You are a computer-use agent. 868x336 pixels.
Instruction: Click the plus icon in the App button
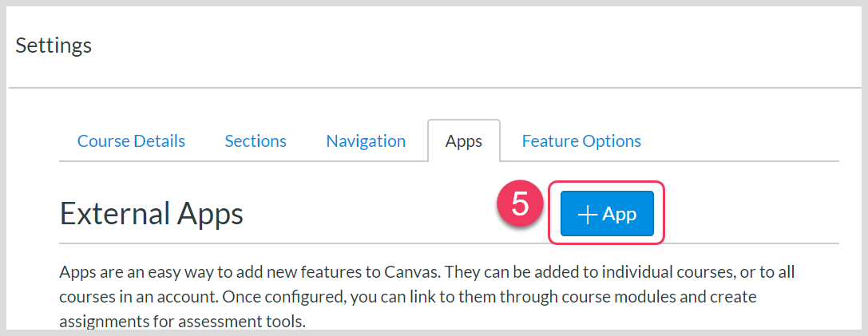588,214
